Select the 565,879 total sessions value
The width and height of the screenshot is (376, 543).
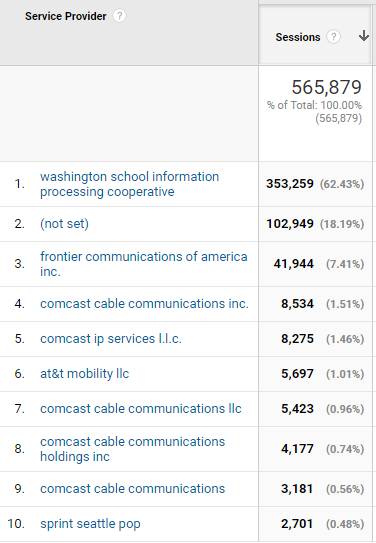click(326, 87)
